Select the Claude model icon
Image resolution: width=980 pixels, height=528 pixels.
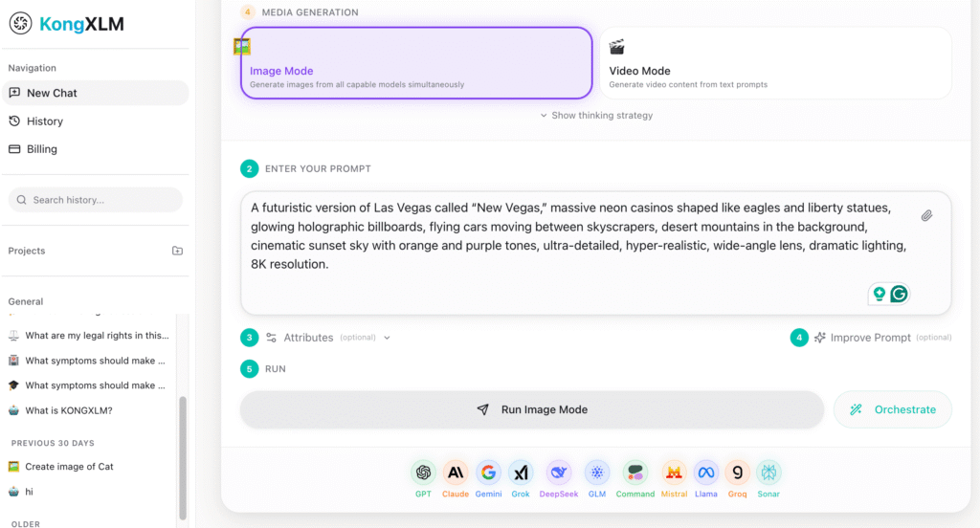pyautogui.click(x=456, y=473)
